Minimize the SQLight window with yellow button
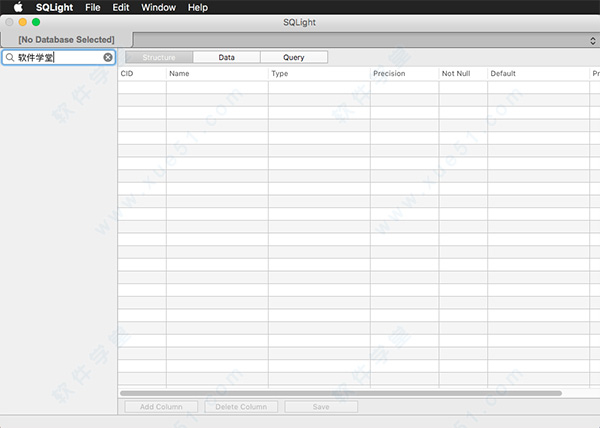 pos(23,22)
